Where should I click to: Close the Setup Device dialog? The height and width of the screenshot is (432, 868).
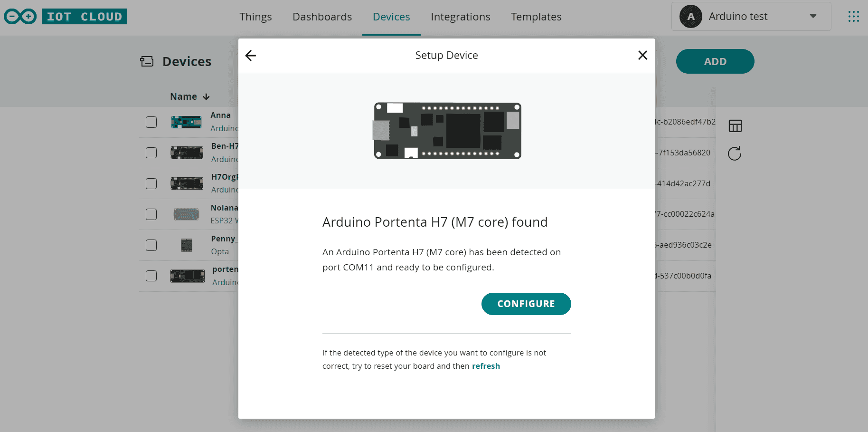click(642, 56)
